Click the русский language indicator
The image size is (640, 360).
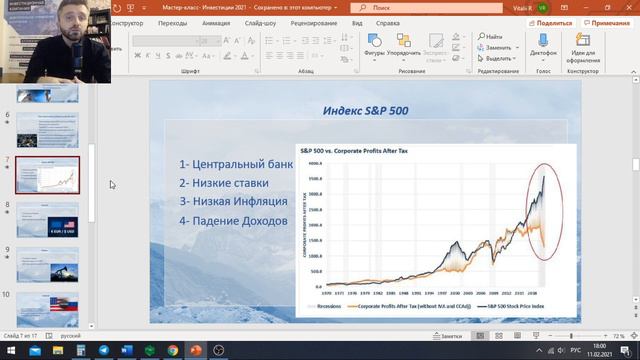(x=71, y=336)
